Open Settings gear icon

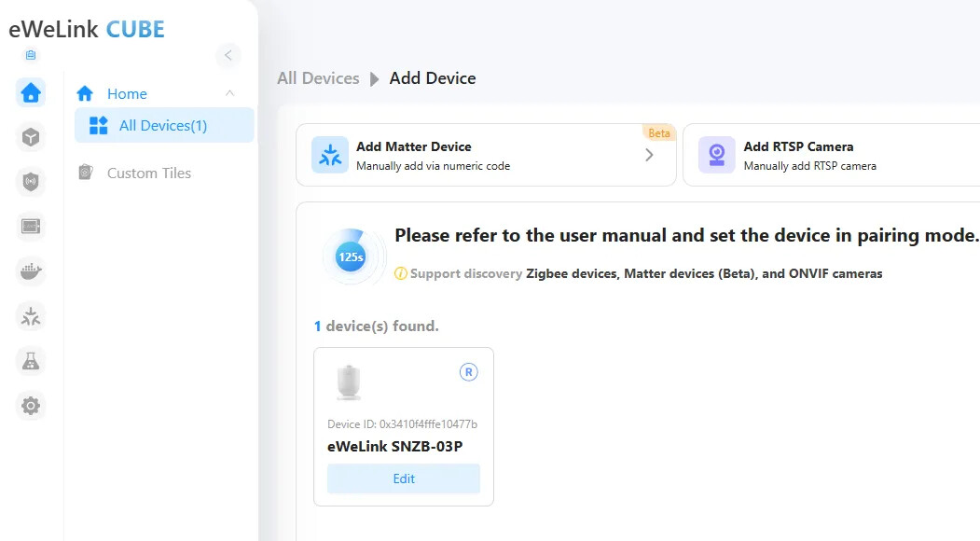tap(31, 406)
